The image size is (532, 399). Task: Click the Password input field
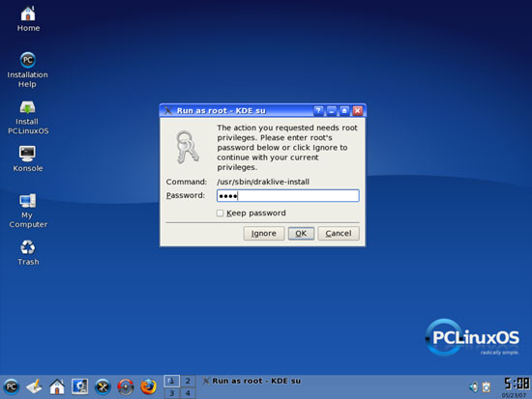click(287, 195)
